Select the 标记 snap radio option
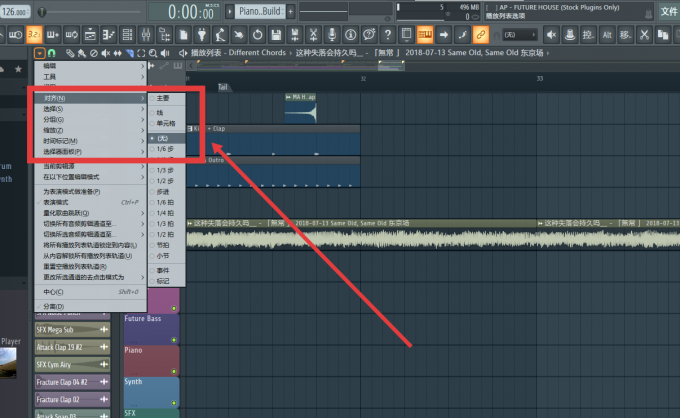 [167, 281]
